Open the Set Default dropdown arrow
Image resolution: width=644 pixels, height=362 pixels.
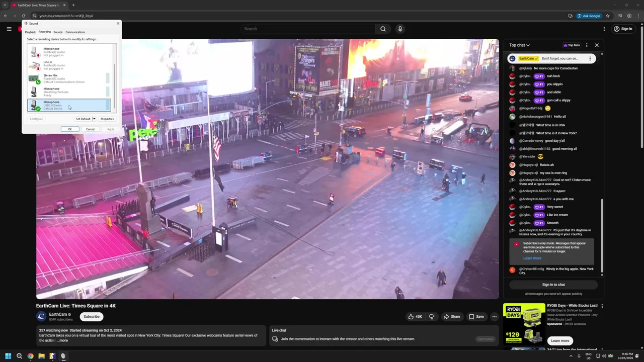click(94, 119)
